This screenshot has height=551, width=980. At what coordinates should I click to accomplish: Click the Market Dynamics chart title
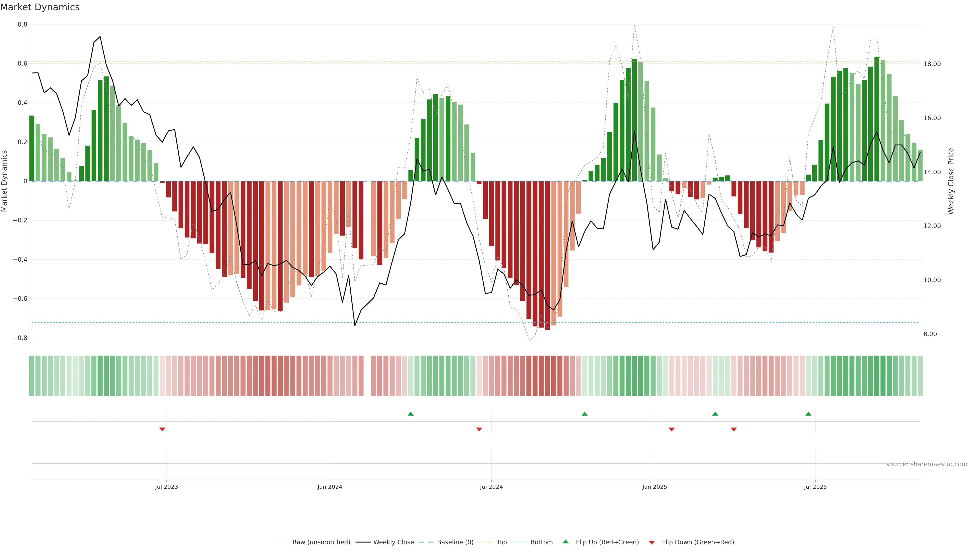[x=40, y=7]
